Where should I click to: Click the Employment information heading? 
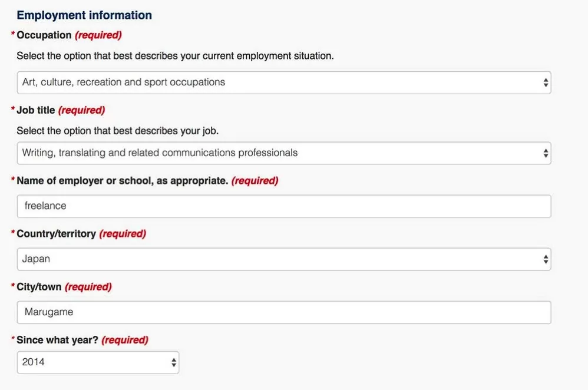[84, 15]
